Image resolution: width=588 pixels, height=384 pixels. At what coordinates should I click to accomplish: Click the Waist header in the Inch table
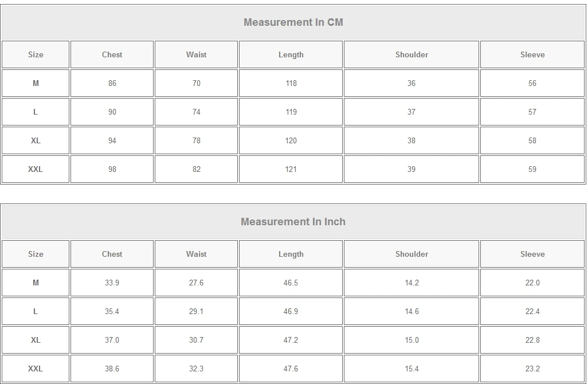coord(196,254)
